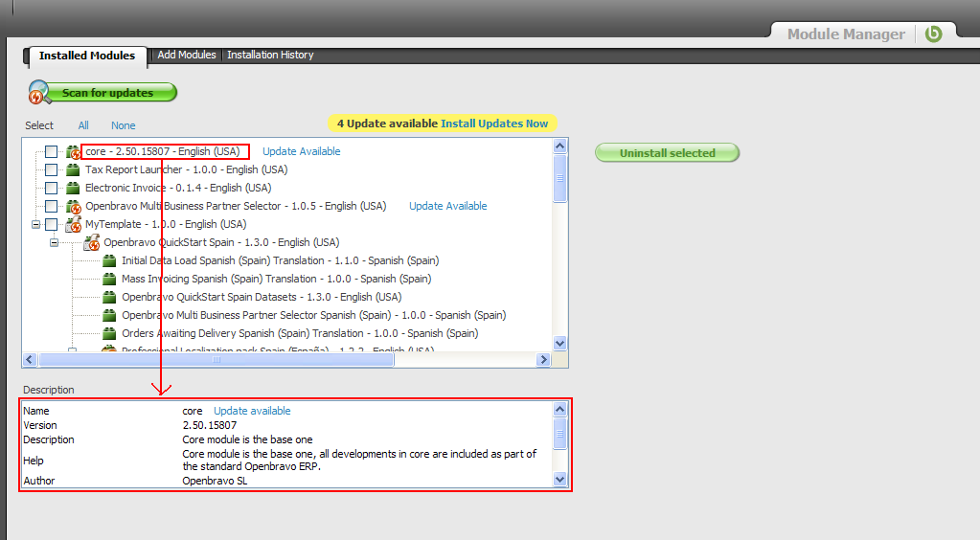Open Update Available link for core
980x540 pixels.
click(x=301, y=151)
